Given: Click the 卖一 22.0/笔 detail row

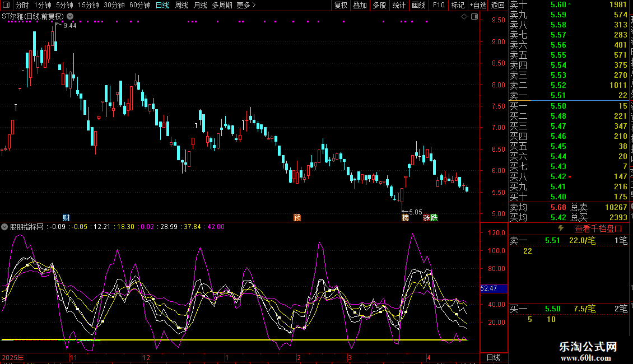Looking at the screenshot, I should click(569, 240).
